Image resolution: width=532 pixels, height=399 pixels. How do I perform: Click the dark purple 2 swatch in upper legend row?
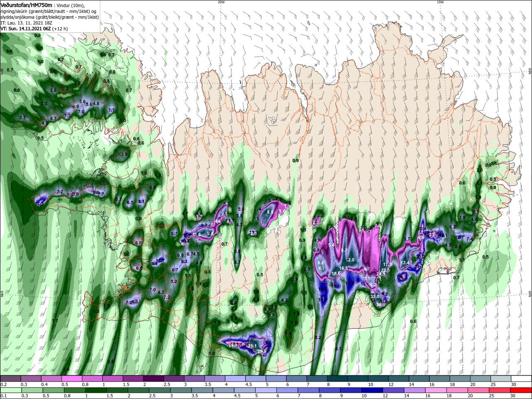(153, 379)
